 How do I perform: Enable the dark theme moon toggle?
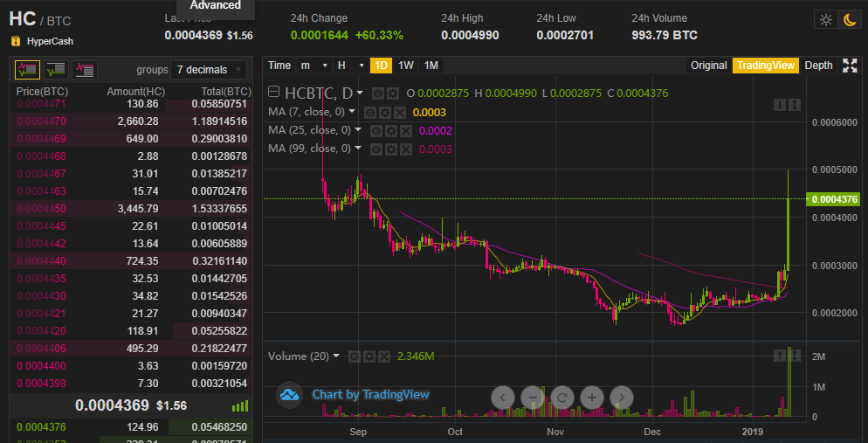pyautogui.click(x=848, y=20)
